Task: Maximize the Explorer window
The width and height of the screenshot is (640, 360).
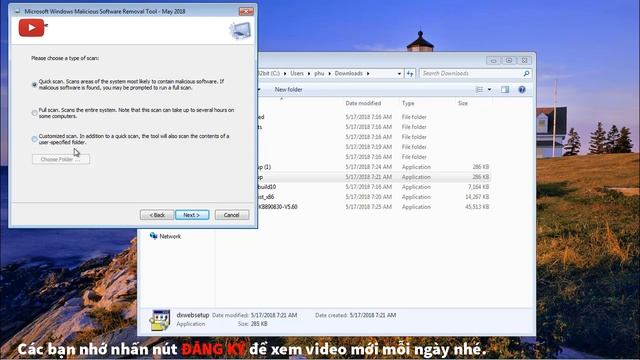Action: click(509, 60)
